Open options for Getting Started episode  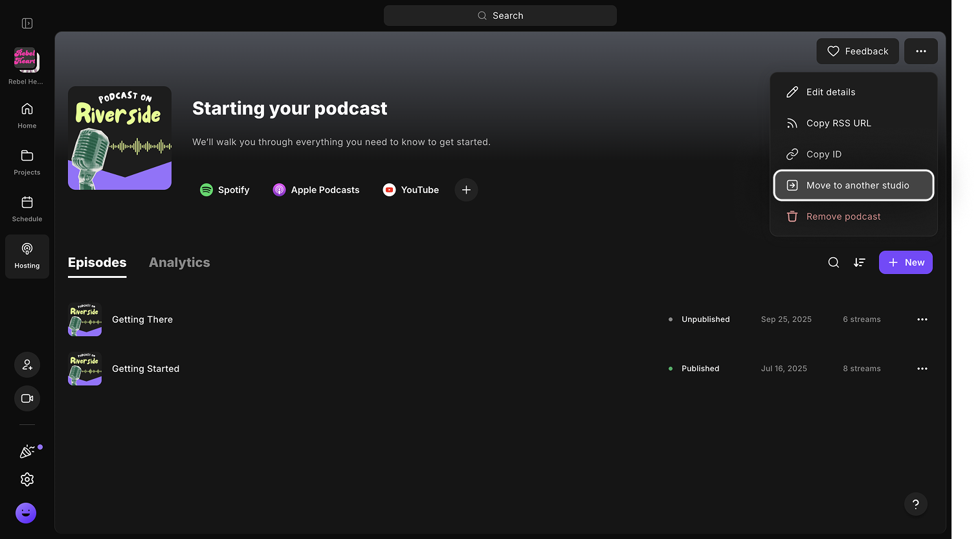(x=922, y=369)
